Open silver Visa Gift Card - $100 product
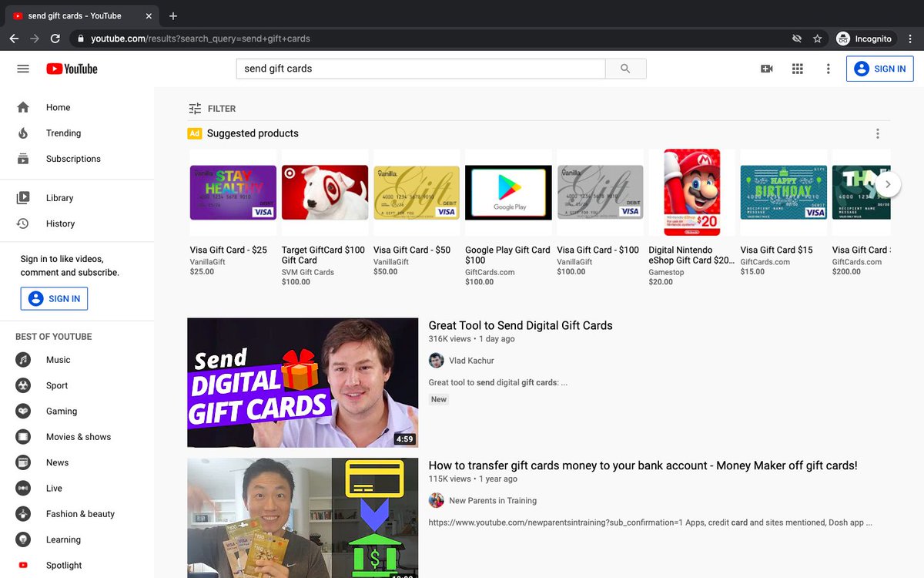Image resolution: width=924 pixels, height=578 pixels. coord(601,193)
